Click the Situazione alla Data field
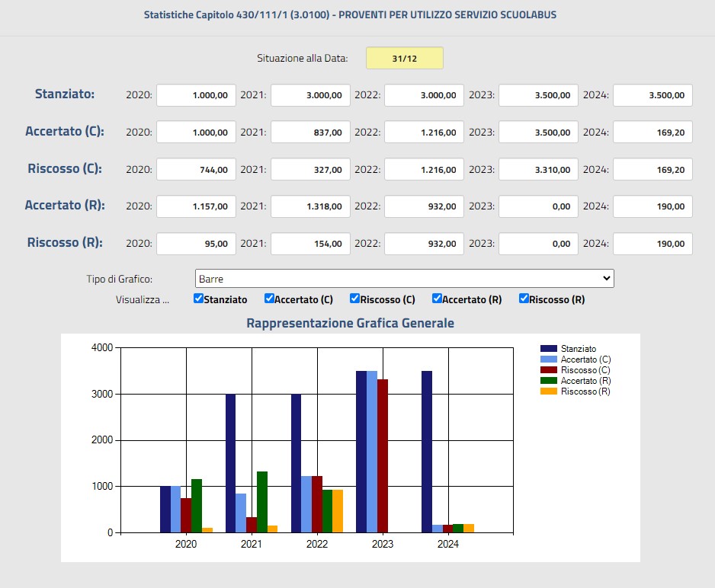Viewport: 715px width, 588px height. pos(404,59)
